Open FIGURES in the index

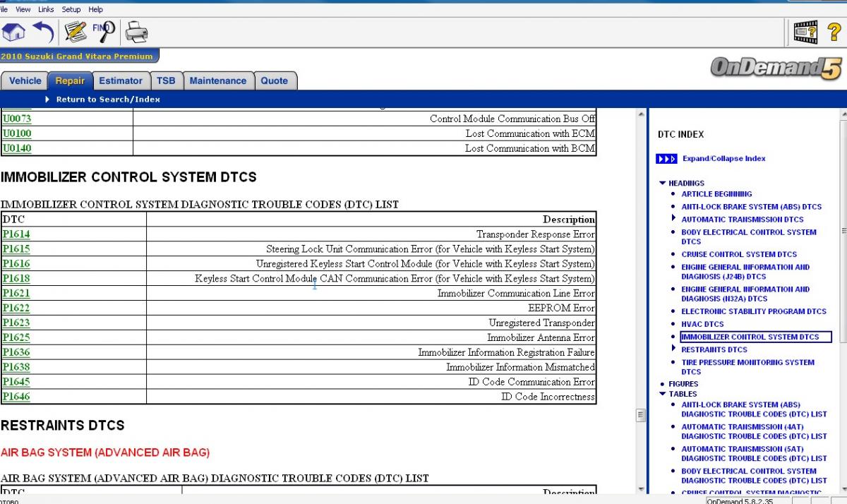tap(683, 384)
